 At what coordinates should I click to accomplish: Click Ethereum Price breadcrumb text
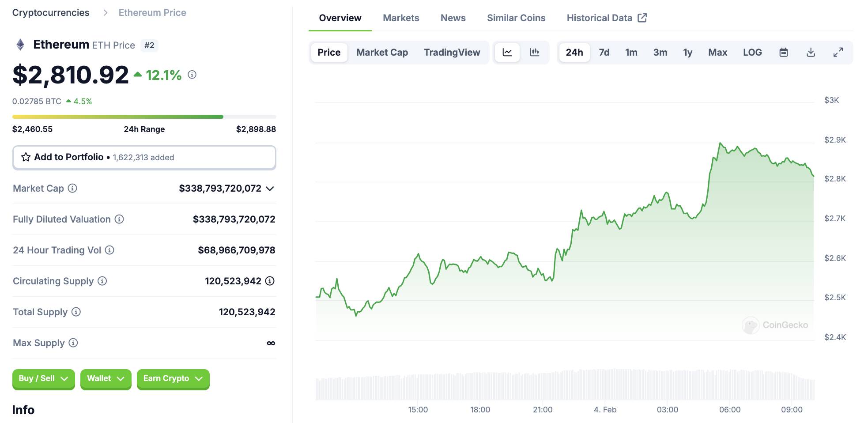point(152,13)
